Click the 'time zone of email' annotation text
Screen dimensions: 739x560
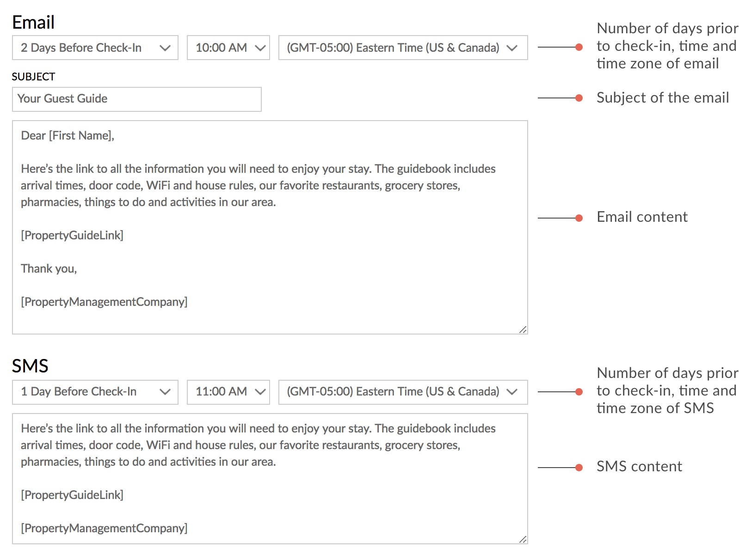pyautogui.click(x=658, y=63)
